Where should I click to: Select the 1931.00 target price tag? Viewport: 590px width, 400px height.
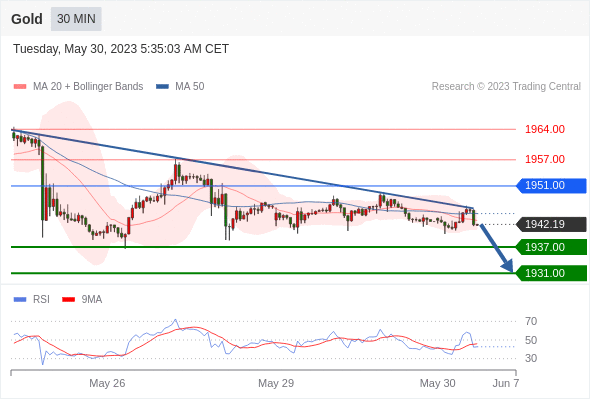pyautogui.click(x=551, y=273)
